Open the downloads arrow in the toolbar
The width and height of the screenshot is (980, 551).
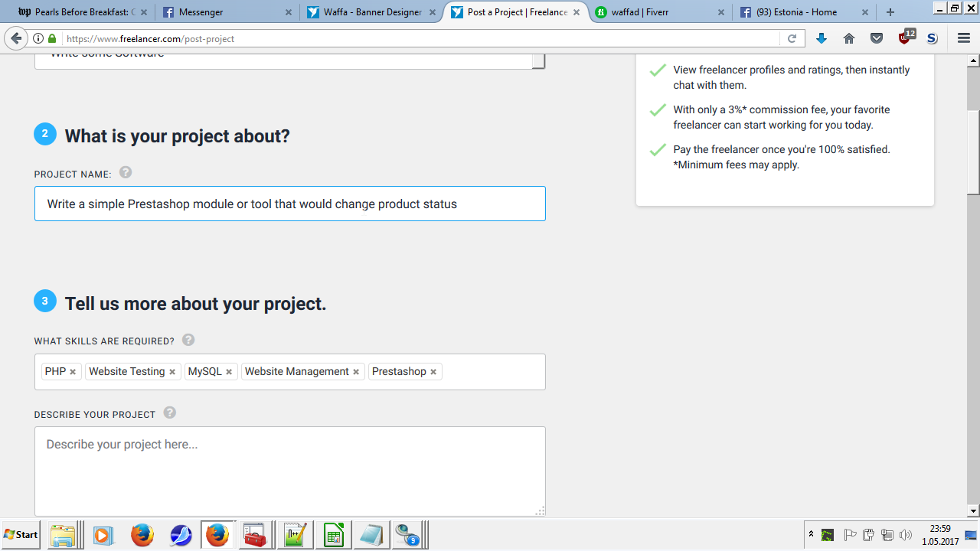click(x=822, y=38)
